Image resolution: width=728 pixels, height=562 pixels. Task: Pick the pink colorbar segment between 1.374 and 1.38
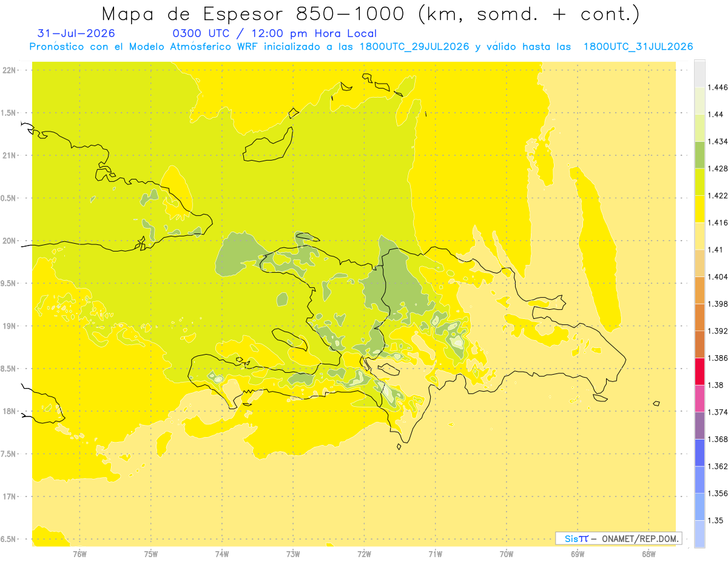[x=699, y=398]
